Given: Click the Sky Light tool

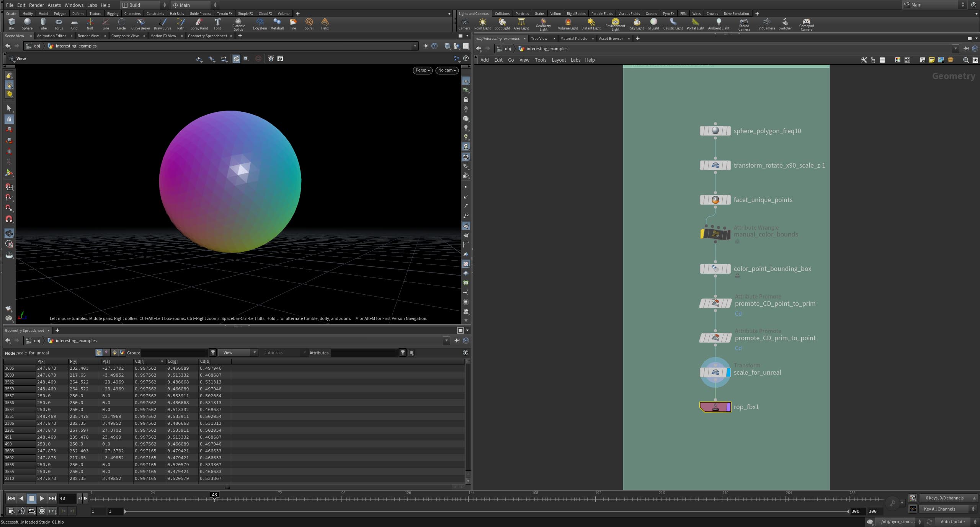Looking at the screenshot, I should (637, 24).
